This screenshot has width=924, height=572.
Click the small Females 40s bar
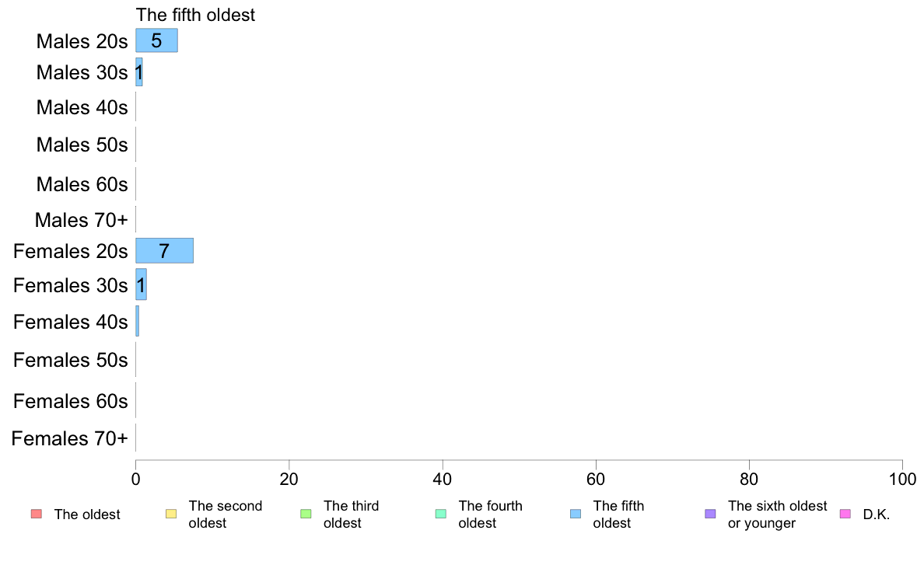click(x=138, y=321)
